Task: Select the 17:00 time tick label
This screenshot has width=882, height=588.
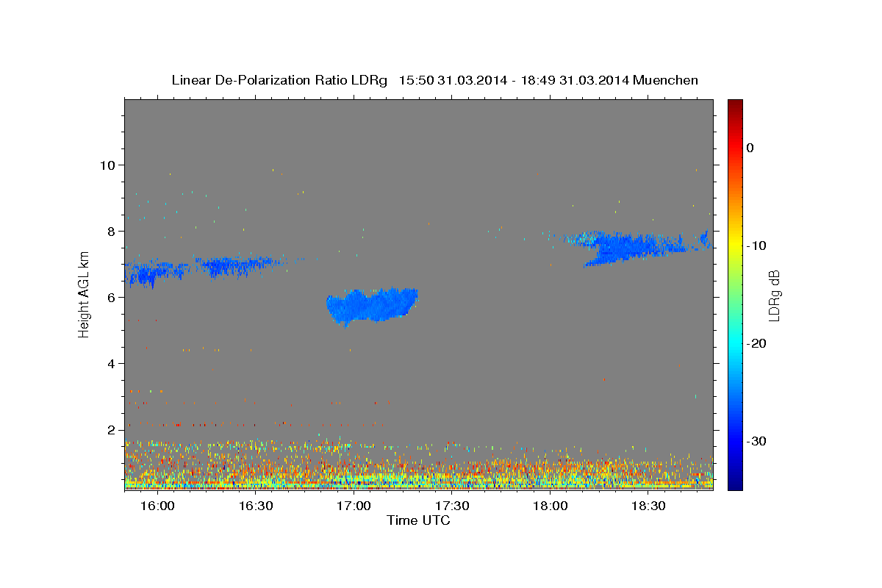Action: tap(354, 506)
